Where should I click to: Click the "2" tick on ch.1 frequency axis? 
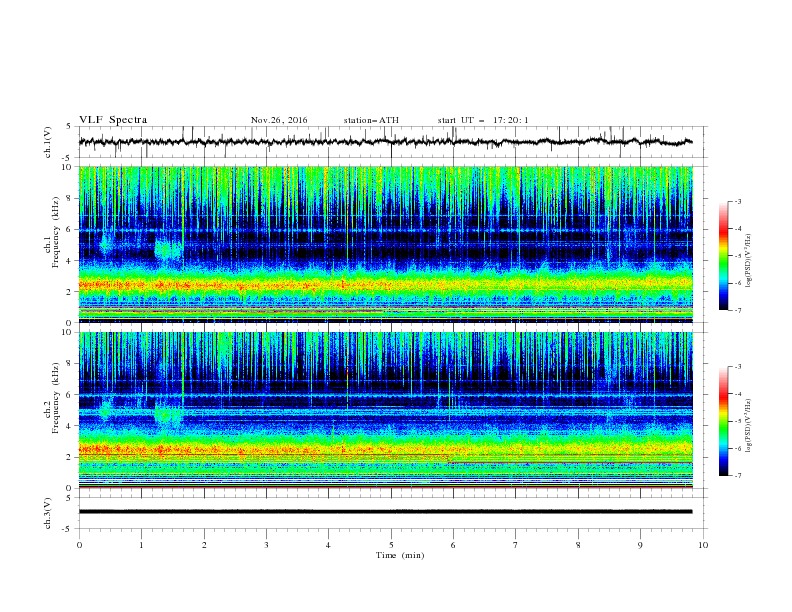[x=70, y=291]
